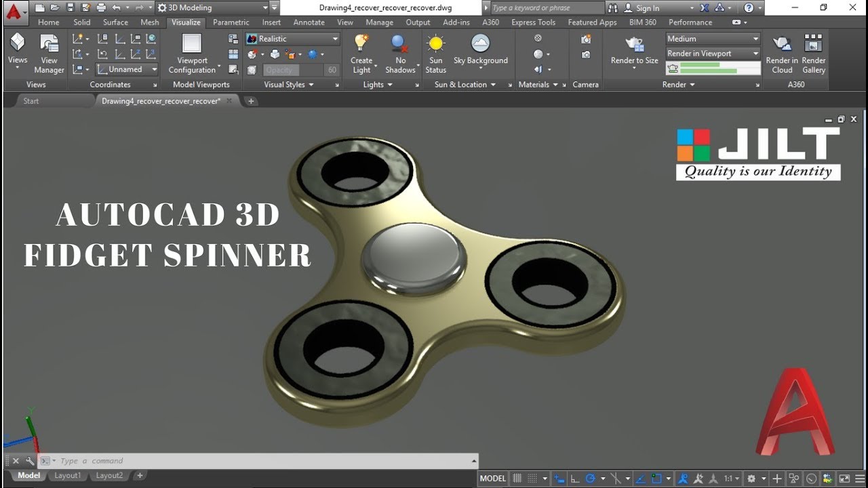Toggle snap mode in status bar
This screenshot has height=488, width=868.
click(x=531, y=479)
